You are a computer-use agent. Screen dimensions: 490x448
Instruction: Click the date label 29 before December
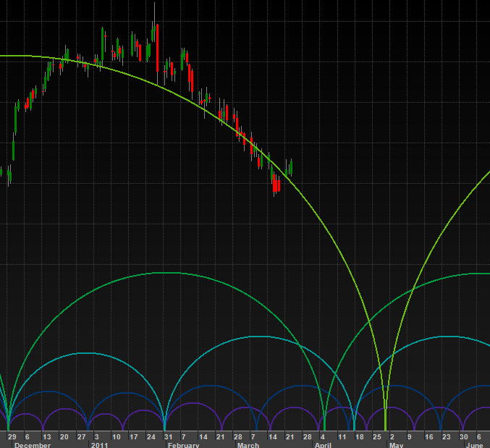[x=12, y=436]
